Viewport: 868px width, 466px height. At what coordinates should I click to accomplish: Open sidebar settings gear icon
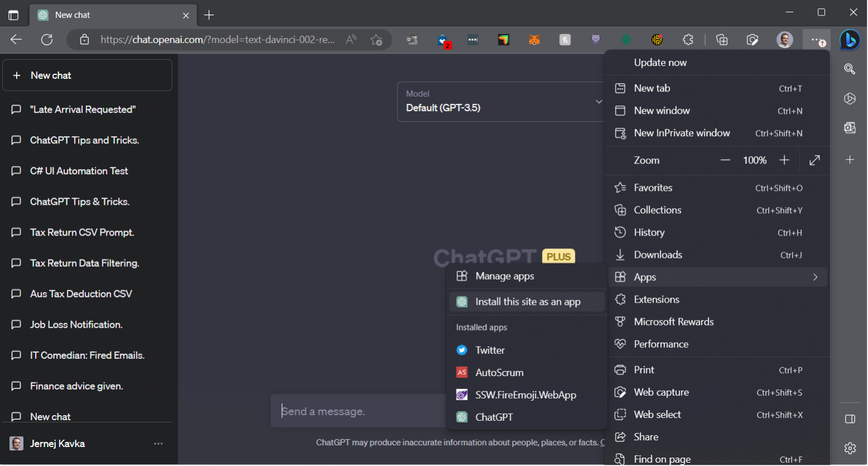pyautogui.click(x=850, y=448)
